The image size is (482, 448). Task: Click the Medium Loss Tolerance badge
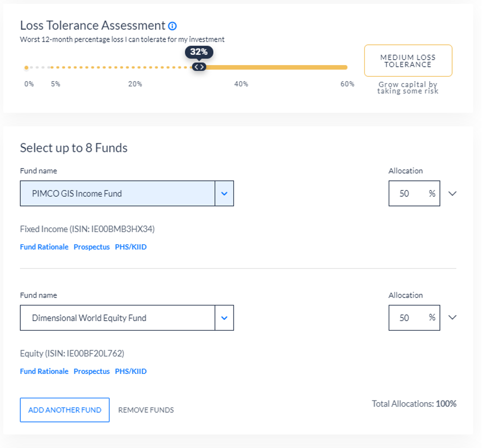click(x=408, y=60)
